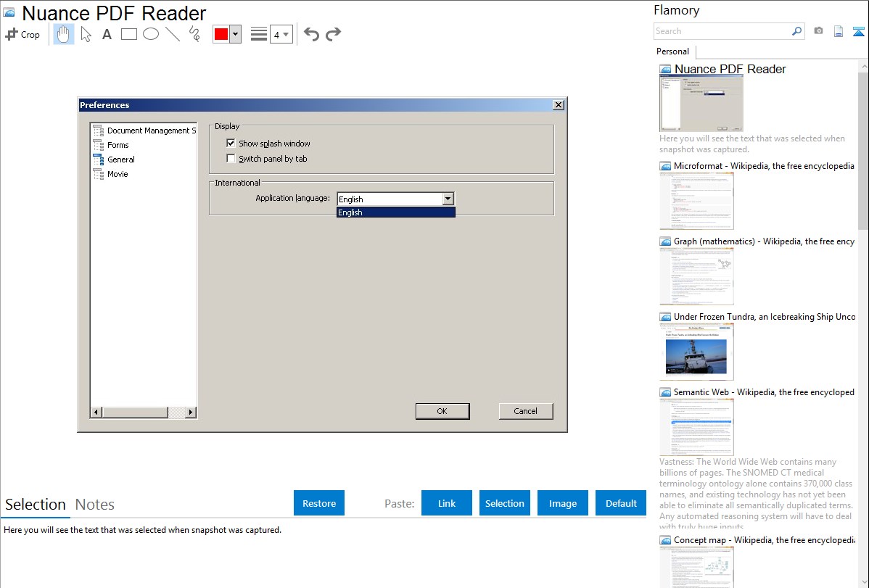The image size is (869, 588).
Task: Select the Crop tool
Action: pyautogui.click(x=22, y=34)
